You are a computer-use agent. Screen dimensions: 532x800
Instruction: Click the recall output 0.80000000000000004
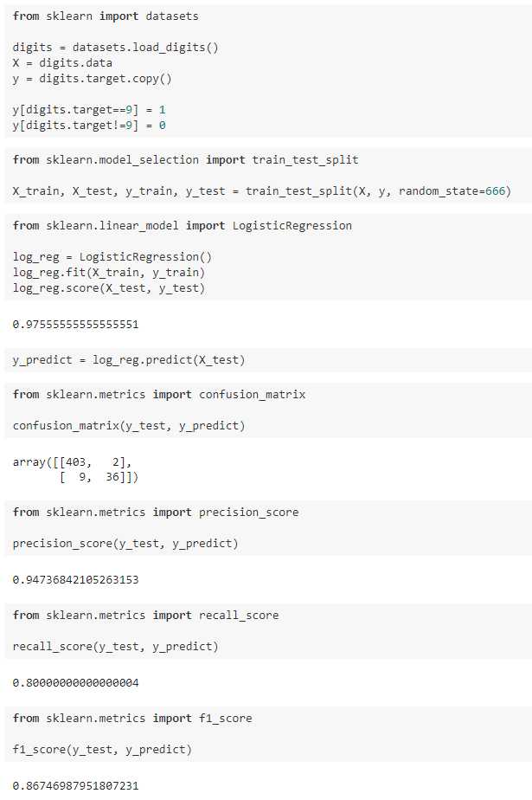(75, 682)
